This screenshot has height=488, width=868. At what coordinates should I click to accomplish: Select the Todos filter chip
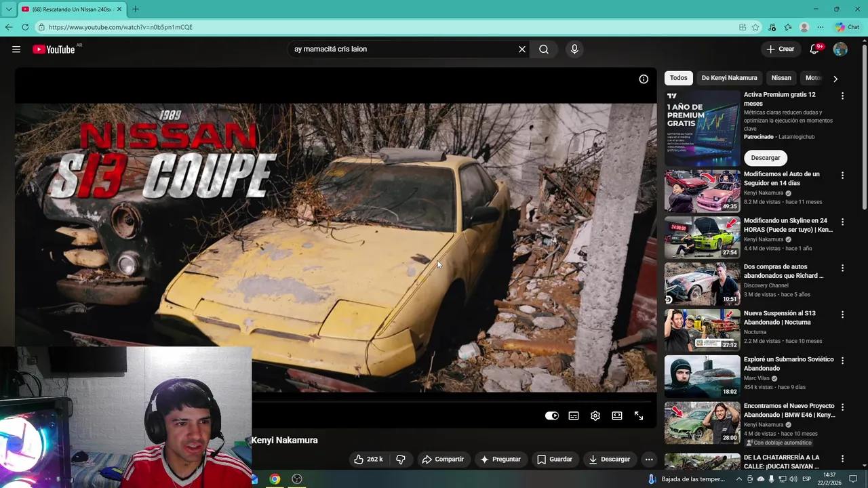coord(678,78)
